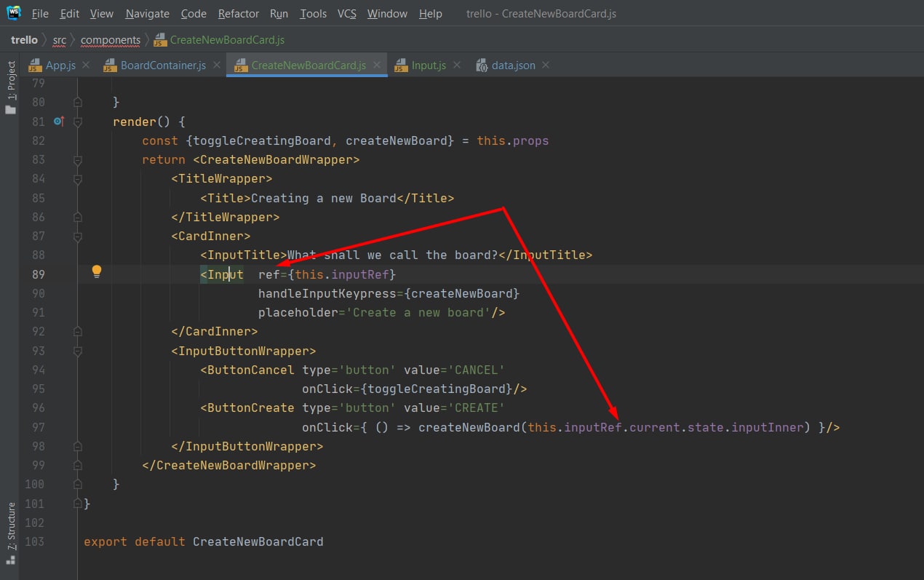Click fold end marker at line 86

[x=78, y=217]
